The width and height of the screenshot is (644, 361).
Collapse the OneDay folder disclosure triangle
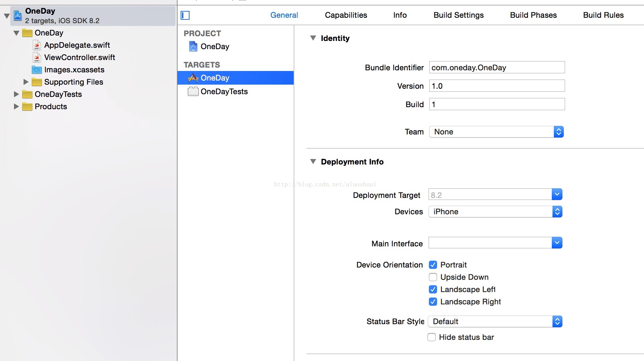pyautogui.click(x=16, y=33)
